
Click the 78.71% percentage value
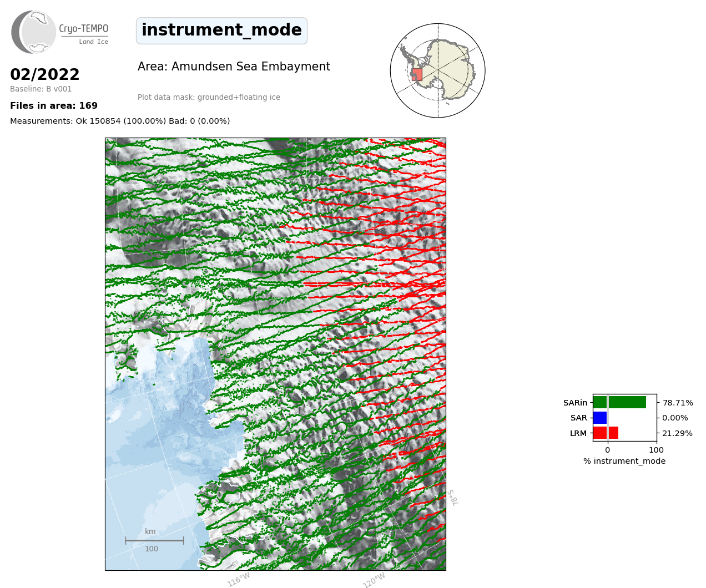click(x=677, y=403)
